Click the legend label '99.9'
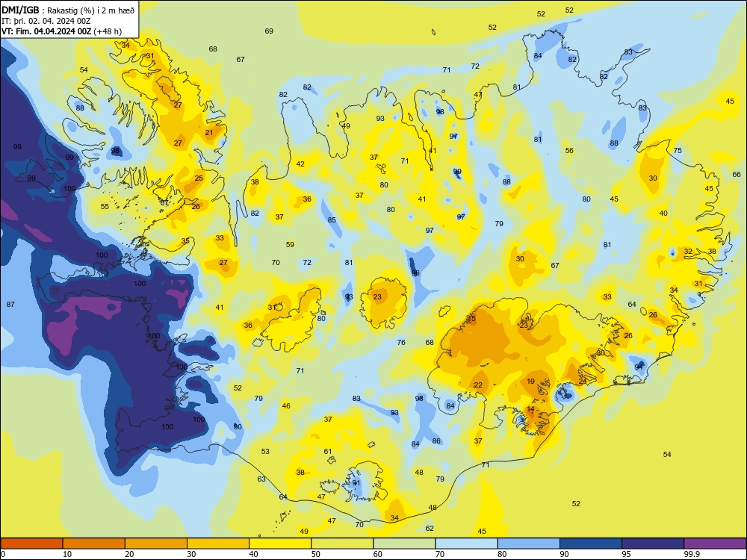Viewport: 747px width, 560px height. 692,554
